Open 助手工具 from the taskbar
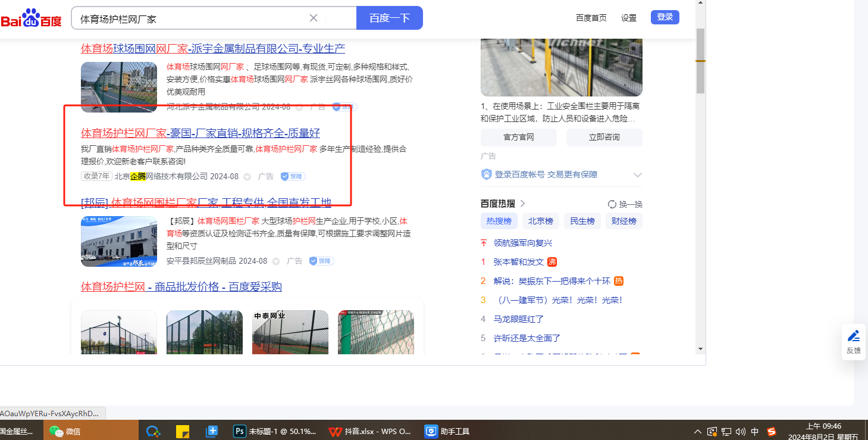Viewport: 868px width, 440px height. [x=447, y=431]
